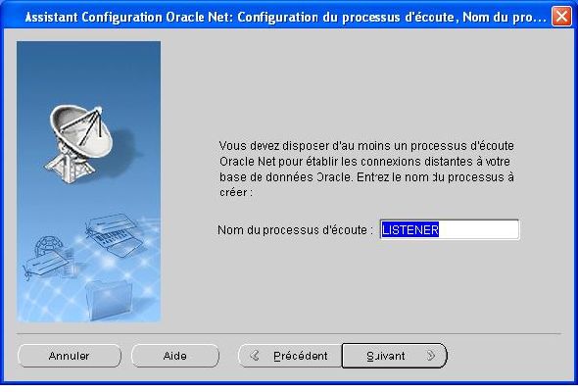Click the wireframe dome graphic in banner
Screen dimensions: 578x392
point(48,245)
